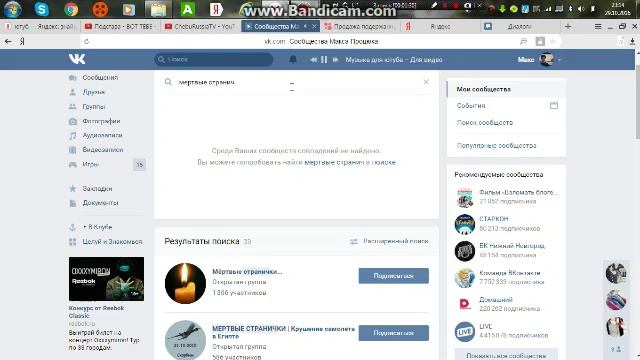This screenshot has width=640, height=360.
Task: Open Chrome from the taskbar
Action: coord(71,9)
